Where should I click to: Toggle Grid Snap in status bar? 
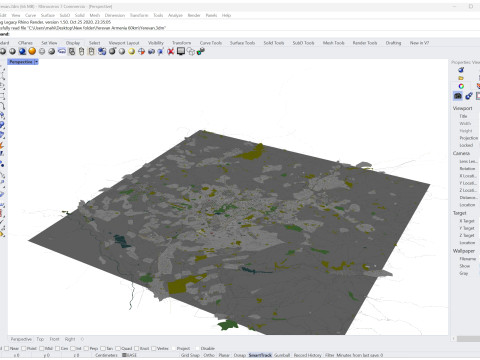click(x=190, y=355)
